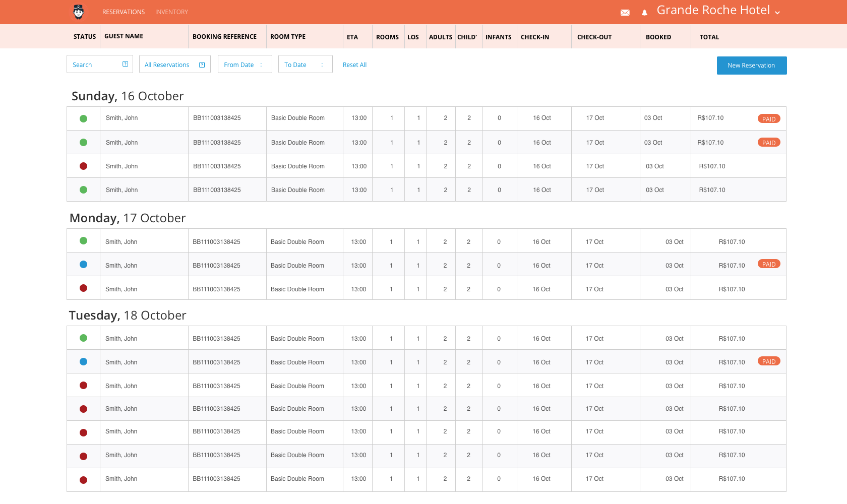Switch to the Inventory tab
The width and height of the screenshot is (847, 504).
(171, 12)
